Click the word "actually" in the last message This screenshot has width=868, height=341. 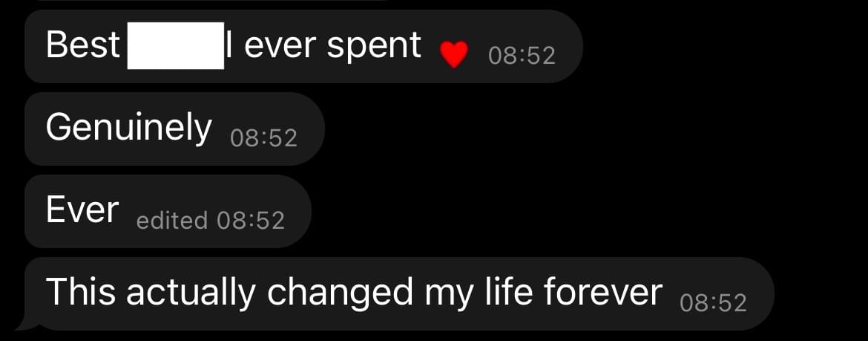(x=192, y=294)
